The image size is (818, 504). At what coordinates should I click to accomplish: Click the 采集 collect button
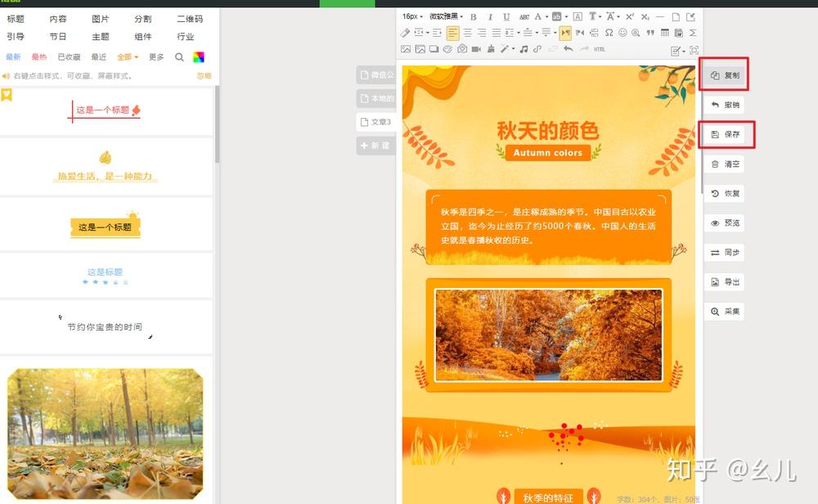pos(725,312)
